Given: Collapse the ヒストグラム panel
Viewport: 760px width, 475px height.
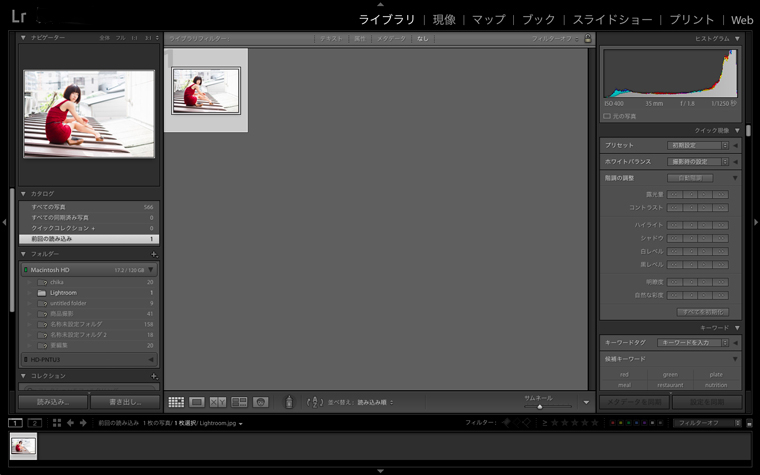Looking at the screenshot, I should pyautogui.click(x=737, y=38).
